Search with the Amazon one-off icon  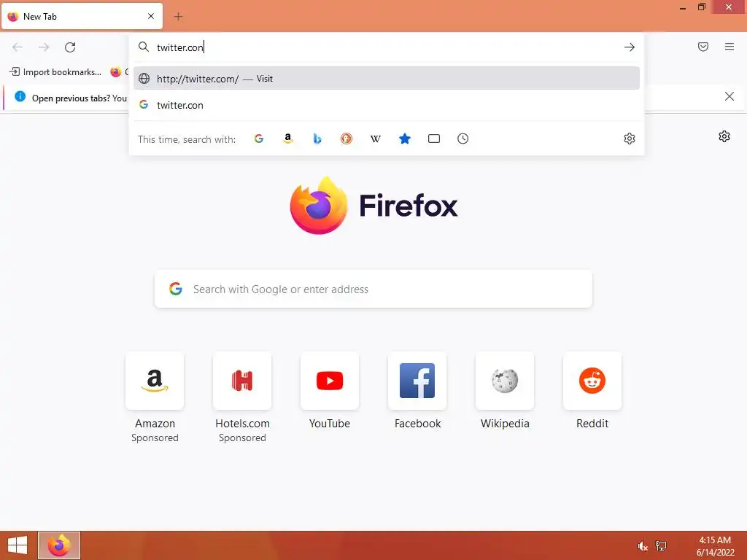287,139
